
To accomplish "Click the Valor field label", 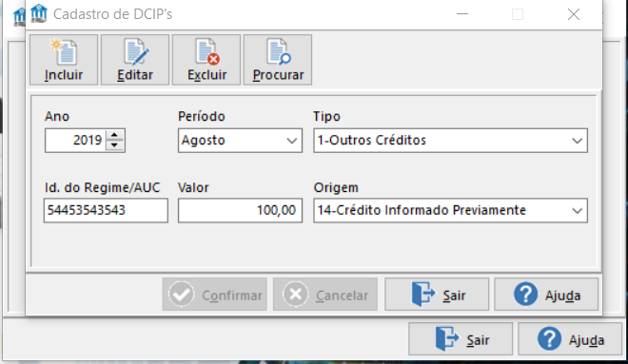I will click(x=193, y=187).
